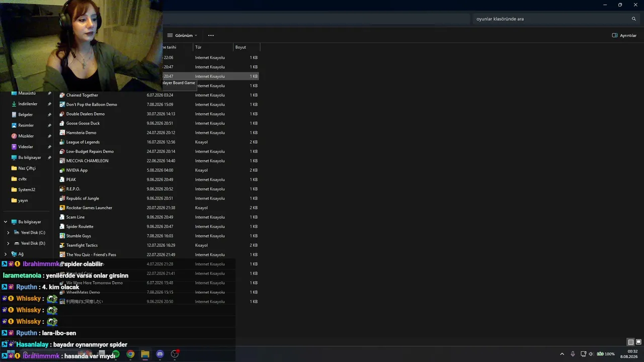The width and height of the screenshot is (644, 362).
Task: Open the pinned Bu bilgisayar quick-access item
Action: [x=30, y=158]
